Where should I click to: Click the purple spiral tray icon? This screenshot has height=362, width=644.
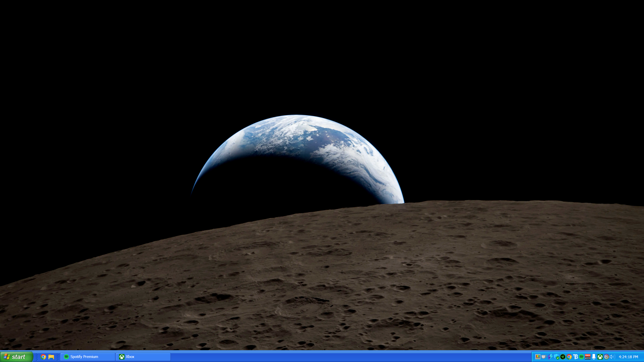[x=606, y=357]
